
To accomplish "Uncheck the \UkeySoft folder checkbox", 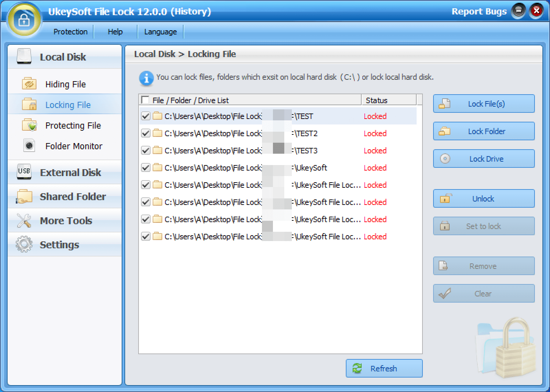I will pyautogui.click(x=146, y=167).
